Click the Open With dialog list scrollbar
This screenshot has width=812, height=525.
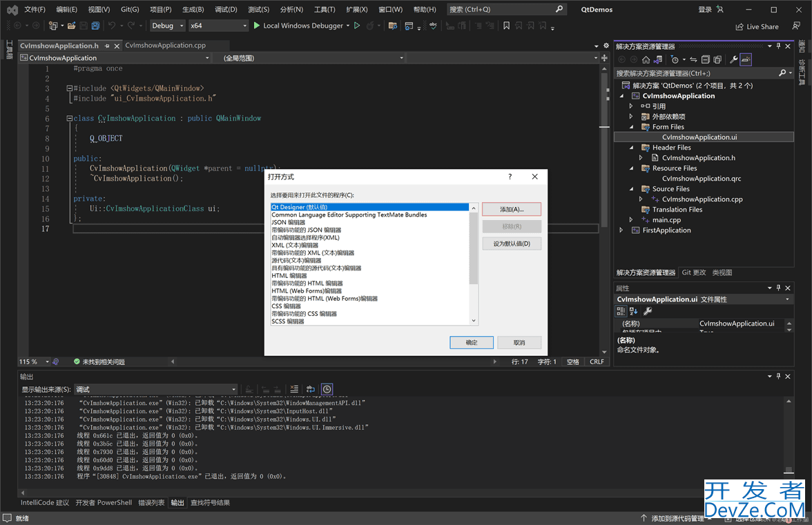[474, 248]
